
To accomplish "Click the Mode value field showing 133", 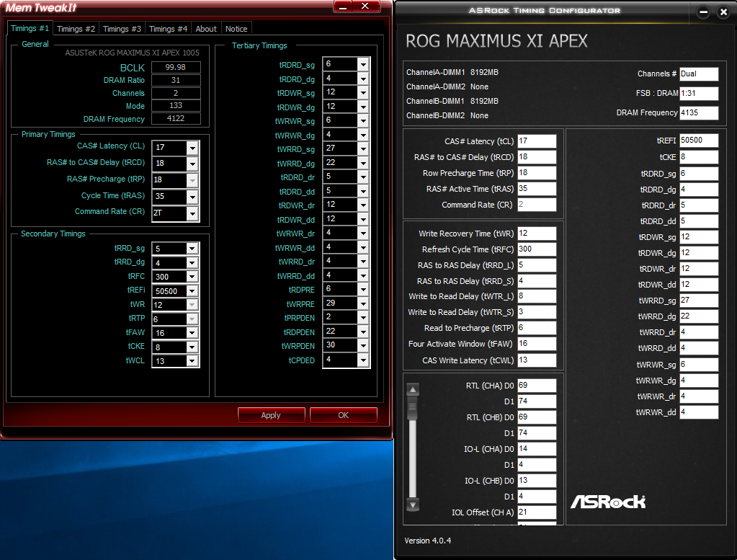I will pos(176,106).
